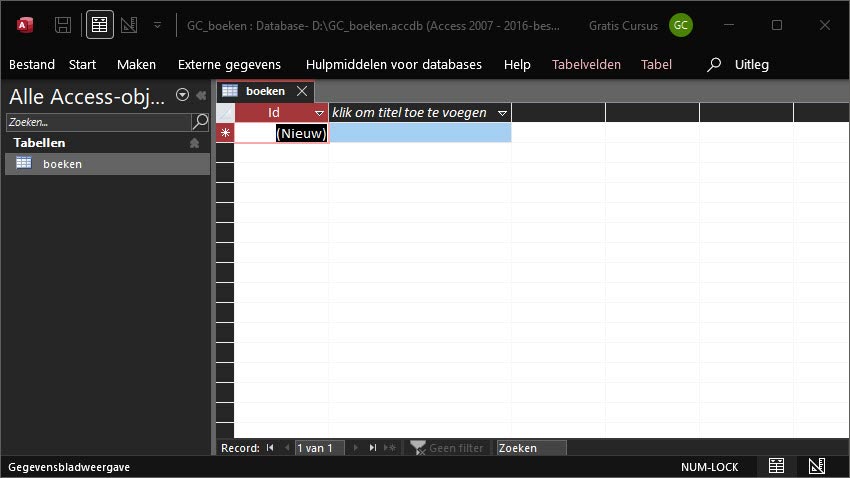Click the select-all corner of the datasheet

point(225,113)
